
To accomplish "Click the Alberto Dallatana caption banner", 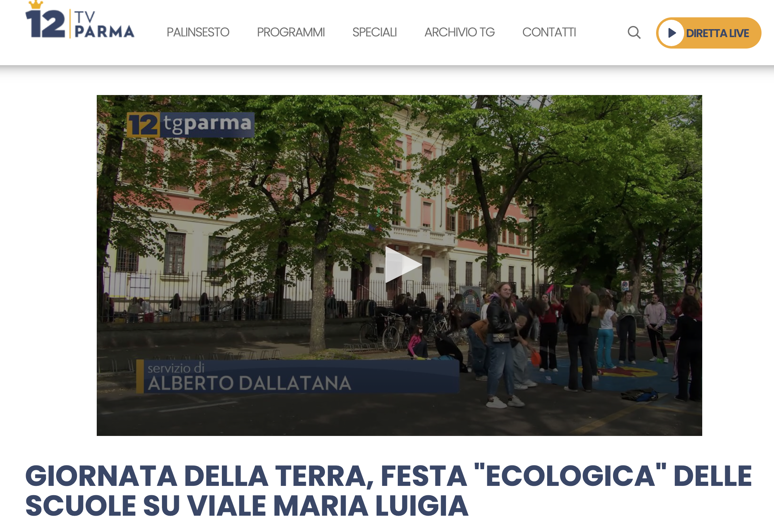I will click(298, 377).
